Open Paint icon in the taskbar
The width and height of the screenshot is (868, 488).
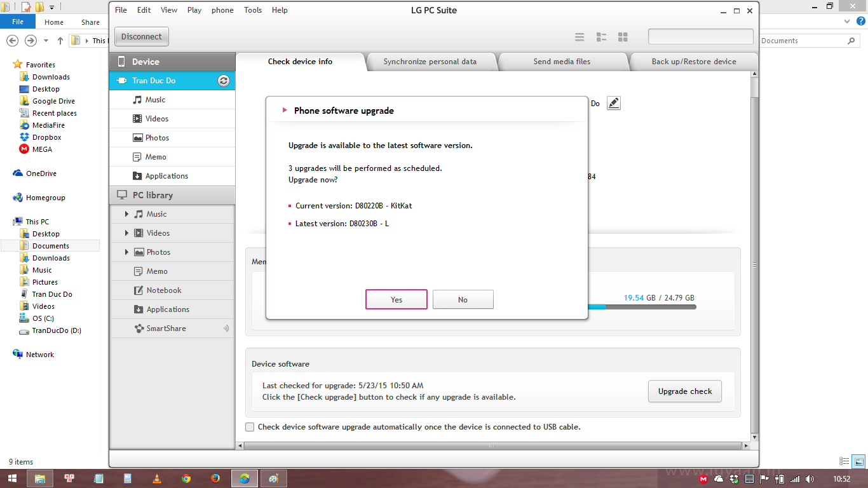pyautogui.click(x=274, y=478)
